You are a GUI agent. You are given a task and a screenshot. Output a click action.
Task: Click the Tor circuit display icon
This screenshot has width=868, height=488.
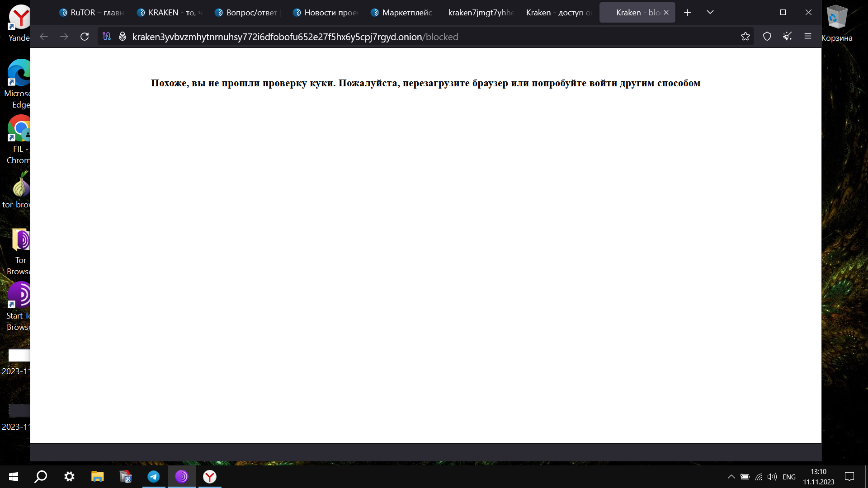click(x=107, y=37)
